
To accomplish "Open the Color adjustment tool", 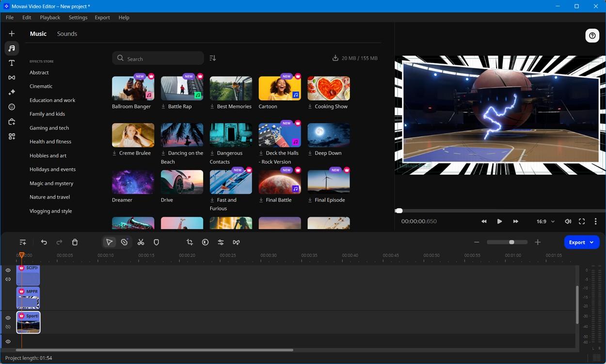I will pyautogui.click(x=205, y=242).
